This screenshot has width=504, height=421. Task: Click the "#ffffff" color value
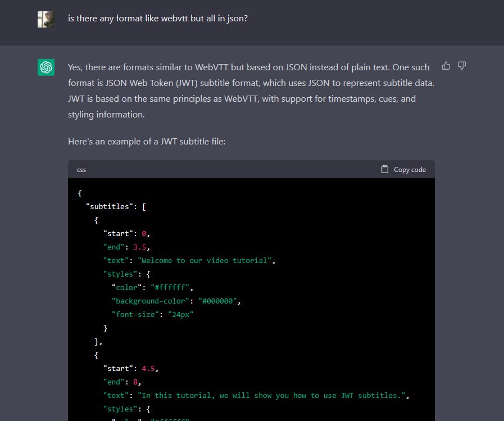170,288
